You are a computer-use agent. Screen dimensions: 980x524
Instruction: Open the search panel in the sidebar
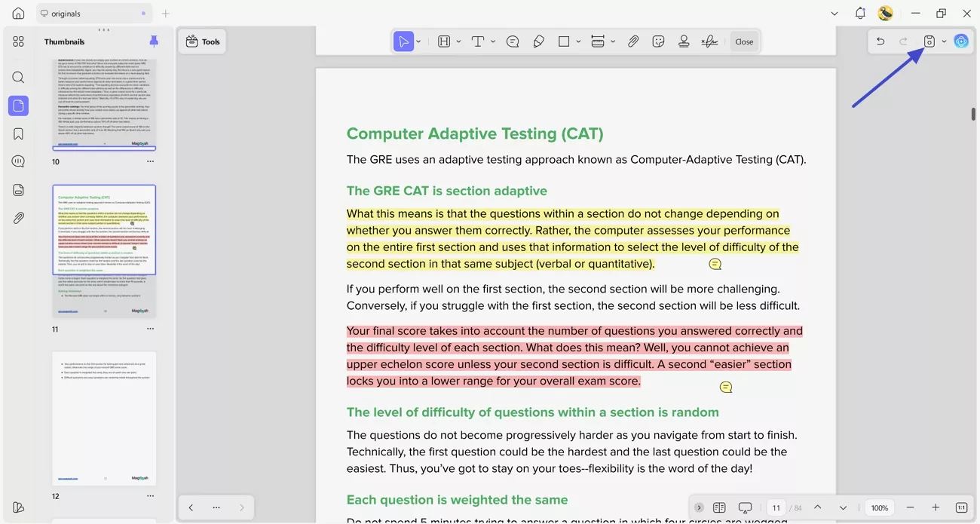[x=18, y=77]
